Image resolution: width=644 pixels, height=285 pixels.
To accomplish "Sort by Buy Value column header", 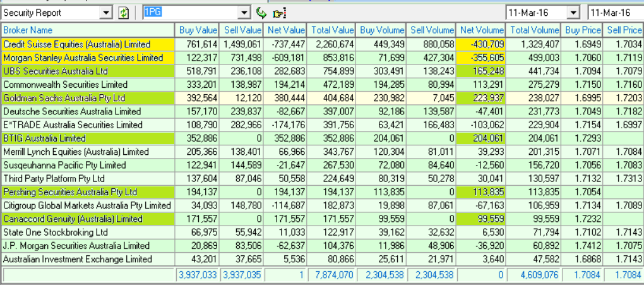I will tap(198, 30).
